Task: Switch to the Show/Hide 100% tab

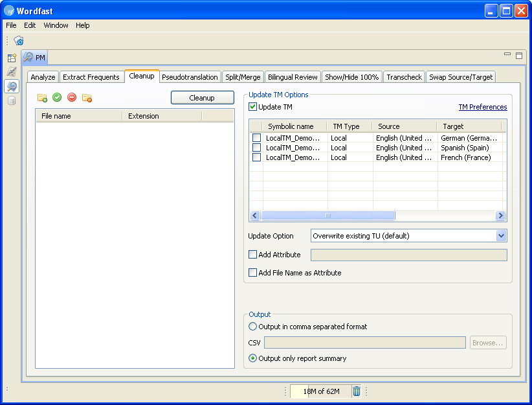Action: [352, 77]
